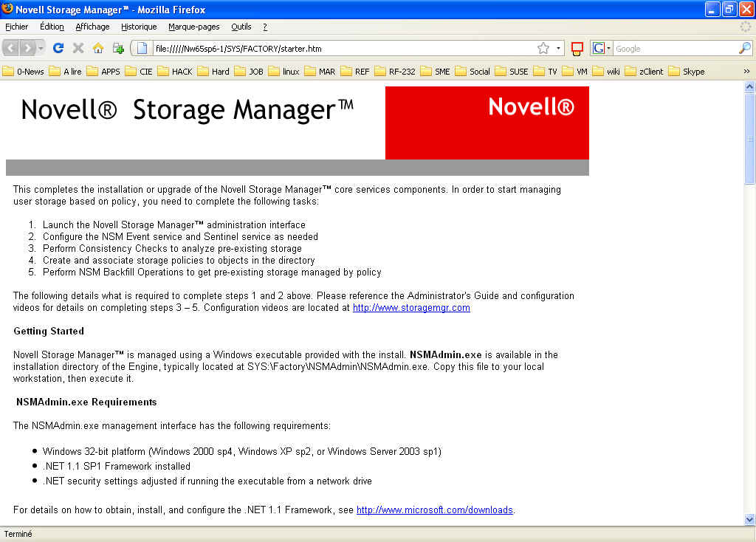The height and width of the screenshot is (542, 756).
Task: Open the SME bookmark folder
Action: point(436,72)
